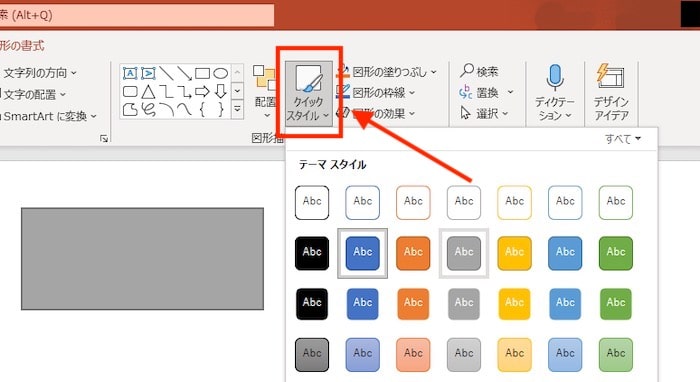Pick the scribble shape tool
Image resolution: width=700 pixels, height=382 pixels.
click(148, 109)
